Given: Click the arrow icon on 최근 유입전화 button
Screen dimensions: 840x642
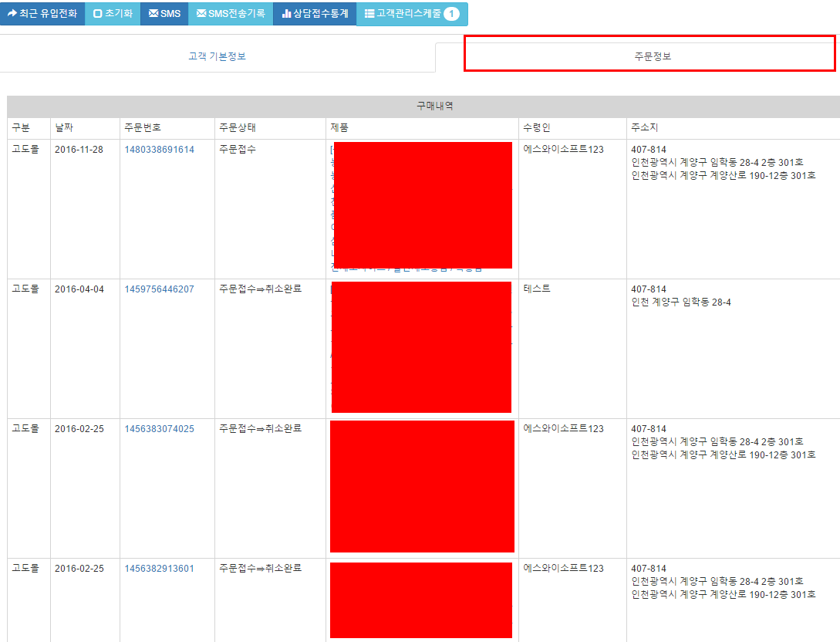Looking at the screenshot, I should click(12, 14).
